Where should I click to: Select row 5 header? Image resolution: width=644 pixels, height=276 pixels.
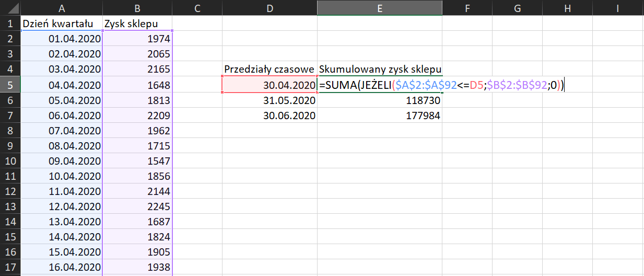10,85
